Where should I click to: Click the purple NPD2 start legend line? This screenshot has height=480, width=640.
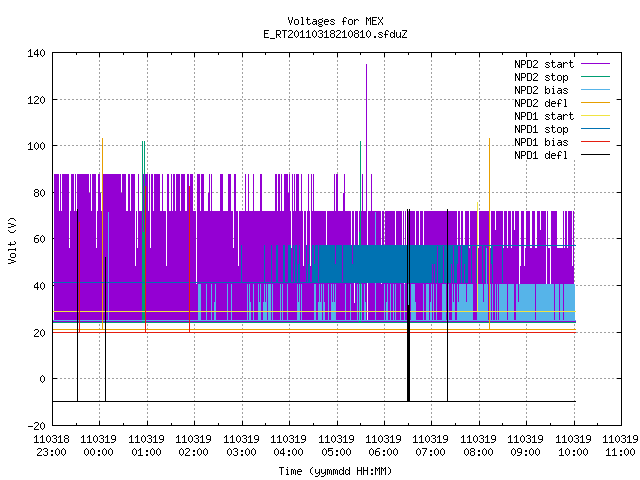596,64
